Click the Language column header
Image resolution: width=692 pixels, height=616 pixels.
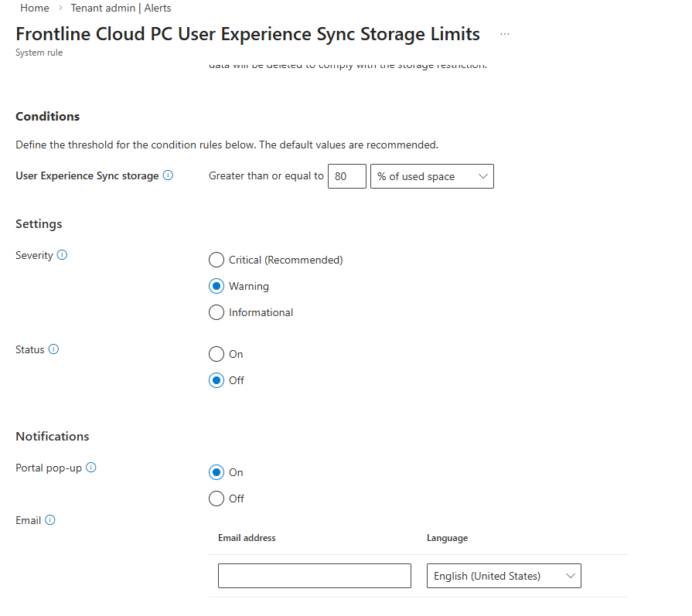(447, 538)
